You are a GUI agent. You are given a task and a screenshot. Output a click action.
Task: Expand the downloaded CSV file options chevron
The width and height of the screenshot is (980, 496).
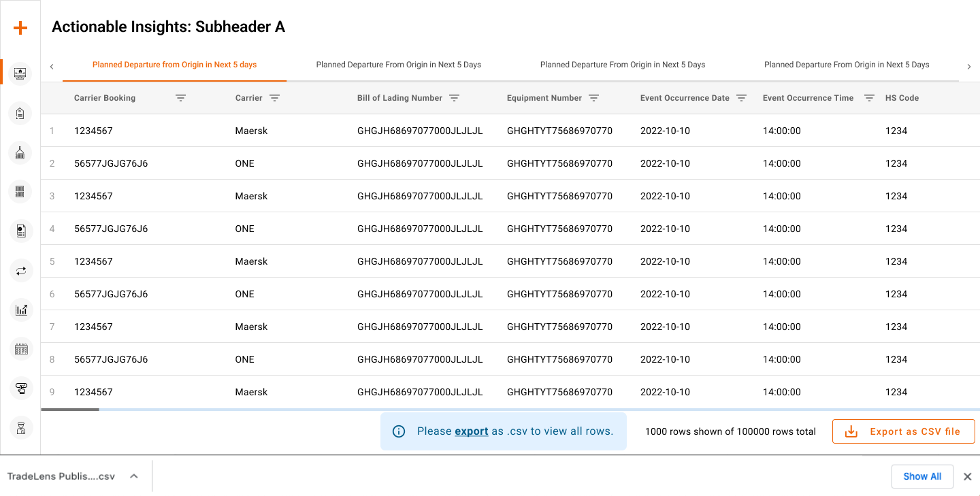134,476
